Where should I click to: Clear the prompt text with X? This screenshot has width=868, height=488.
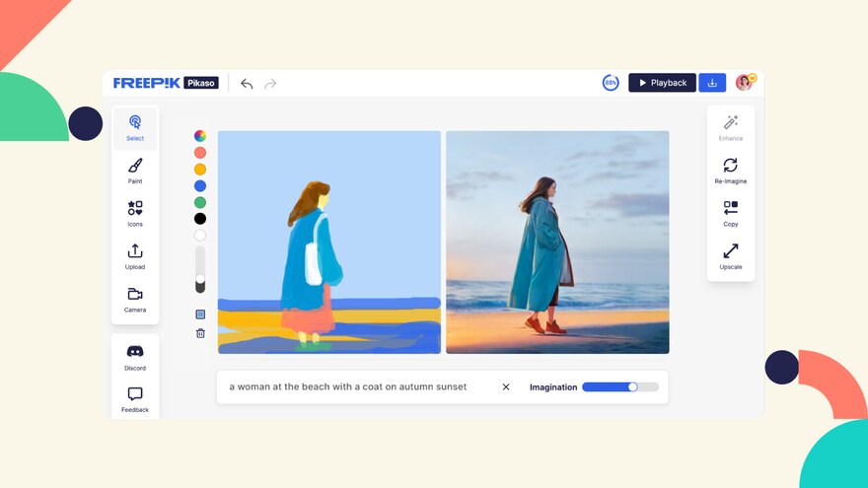pos(506,386)
